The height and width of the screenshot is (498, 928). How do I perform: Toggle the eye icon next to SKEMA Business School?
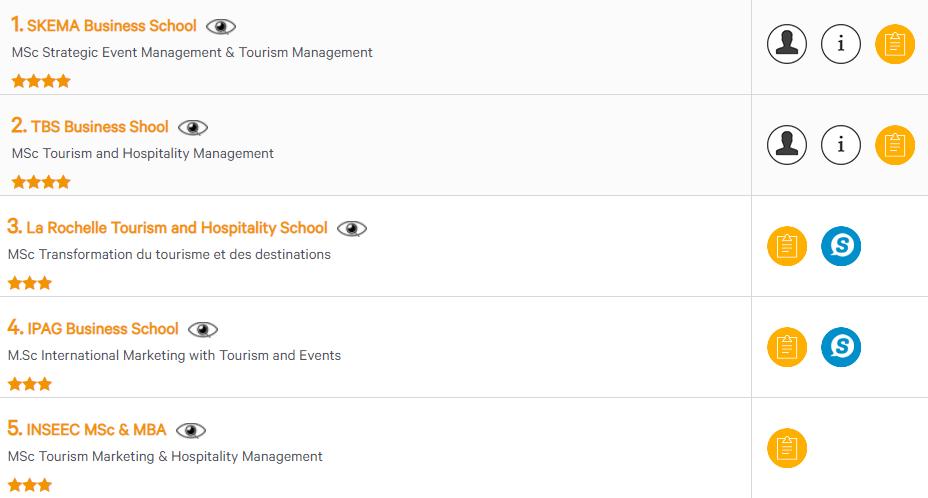point(221,27)
